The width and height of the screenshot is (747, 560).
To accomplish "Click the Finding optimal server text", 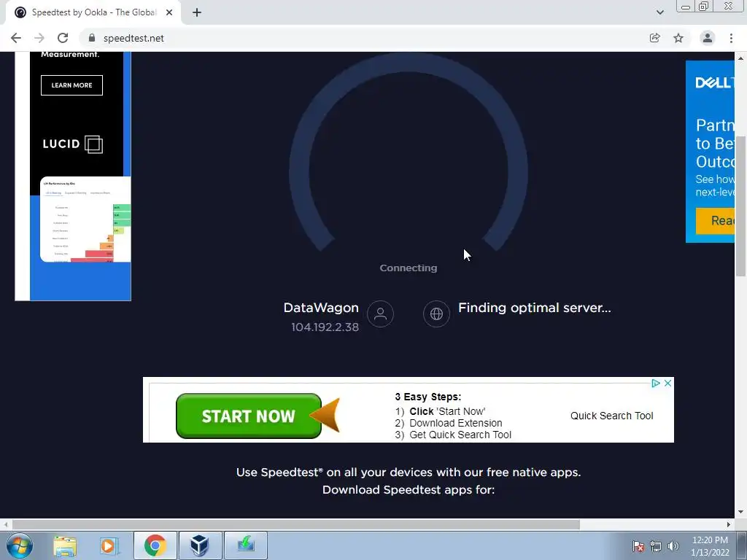I will 535,308.
